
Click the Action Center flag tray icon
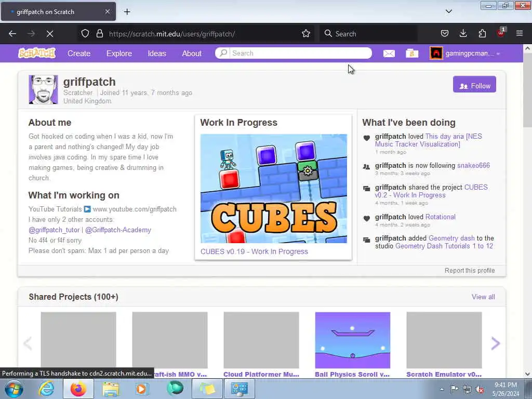[x=454, y=389]
